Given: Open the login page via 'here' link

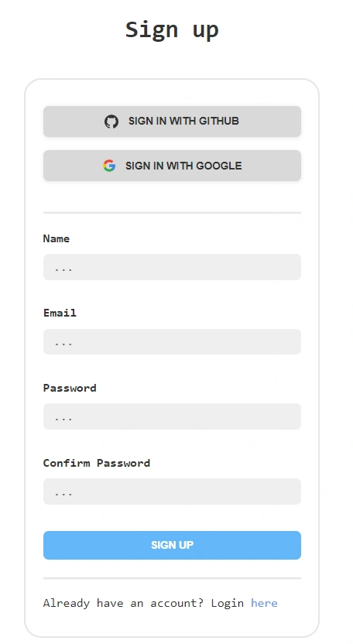Looking at the screenshot, I should pos(264,603).
